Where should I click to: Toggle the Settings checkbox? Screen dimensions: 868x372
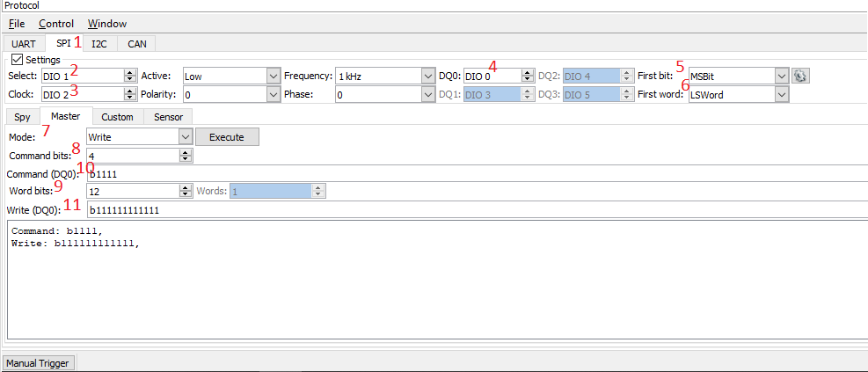coord(17,59)
